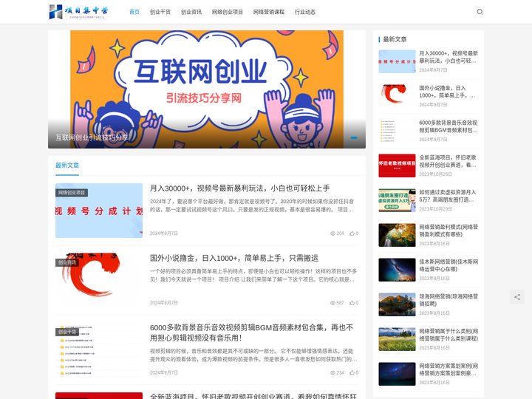Click sidebar thumbnail of 如何通过卖虚拟资源 article
Image resolution: width=532 pixels, height=399 pixels.
pyautogui.click(x=397, y=200)
